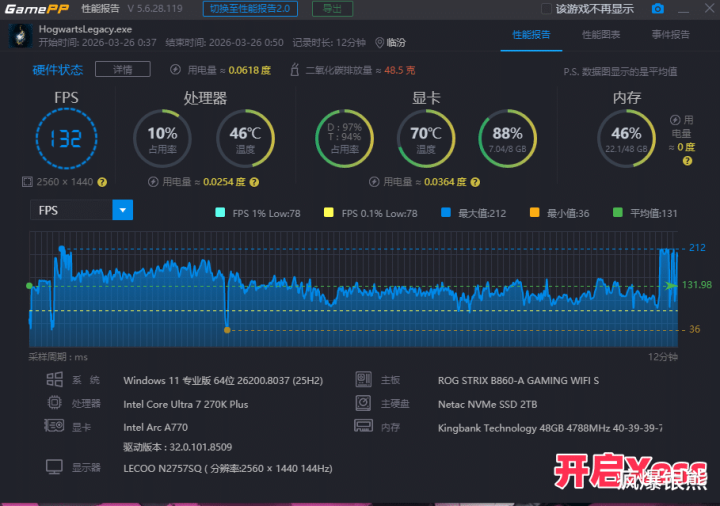The width and height of the screenshot is (720, 506).
Task: Click help icon next to GPU power 0.0364 度
Action: pos(475,182)
